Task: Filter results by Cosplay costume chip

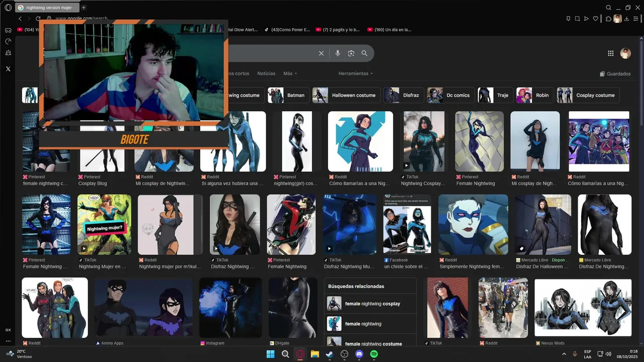Action: 588,95
